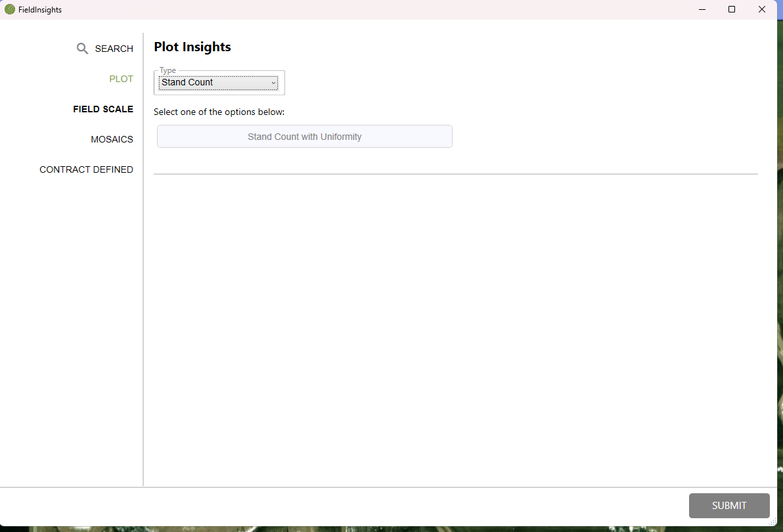Open the CONTRACT DEFINED tab
Viewport: 783px width, 532px height.
86,169
